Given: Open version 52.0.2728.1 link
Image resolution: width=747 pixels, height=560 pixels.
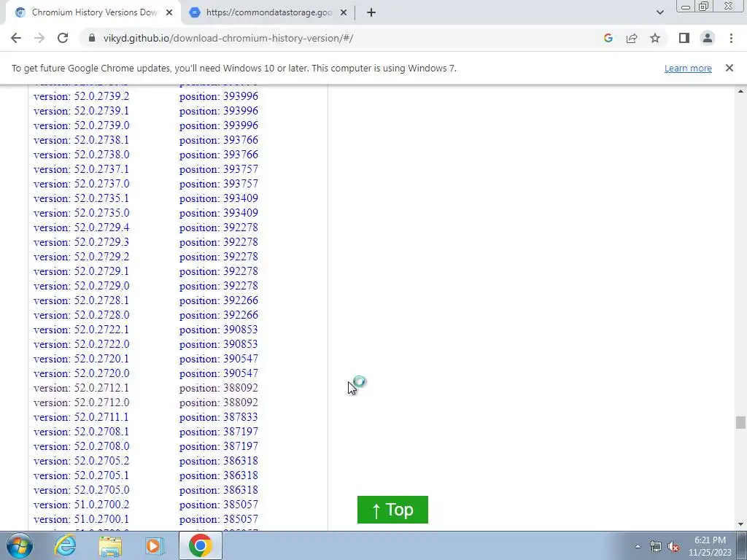Looking at the screenshot, I should [x=82, y=300].
